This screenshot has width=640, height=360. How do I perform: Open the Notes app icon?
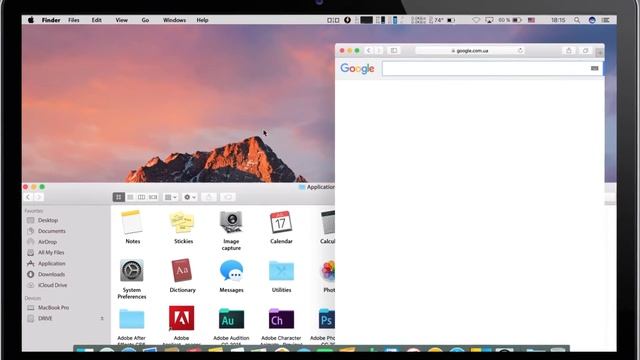pos(132,222)
